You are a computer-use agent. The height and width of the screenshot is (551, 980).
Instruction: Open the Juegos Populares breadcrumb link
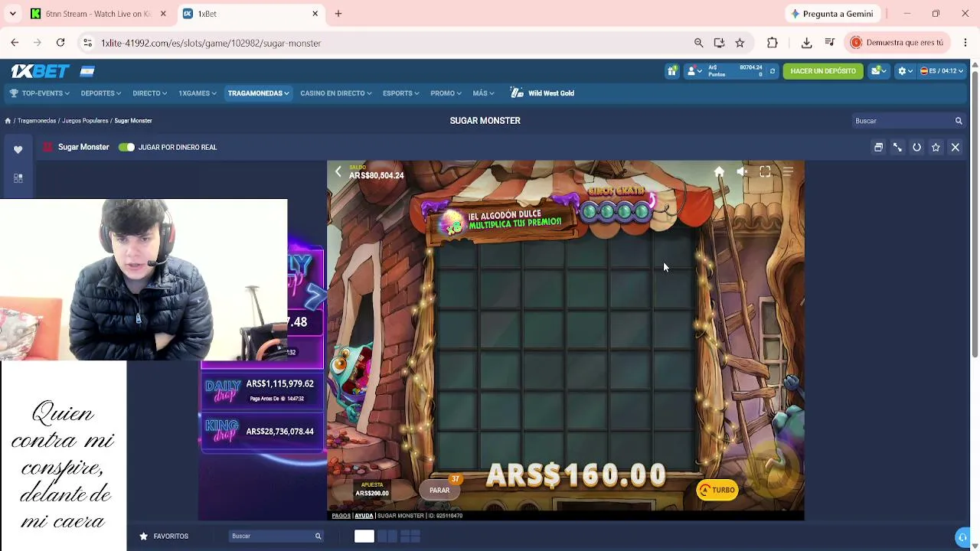click(85, 121)
